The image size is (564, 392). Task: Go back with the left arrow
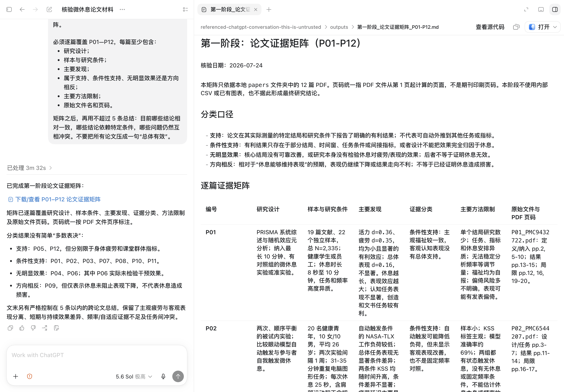22,10
